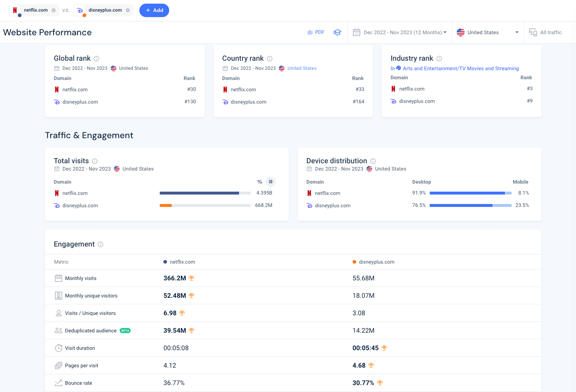Open the Dec 2022 - Nov 2023 date range dropdown

[400, 32]
